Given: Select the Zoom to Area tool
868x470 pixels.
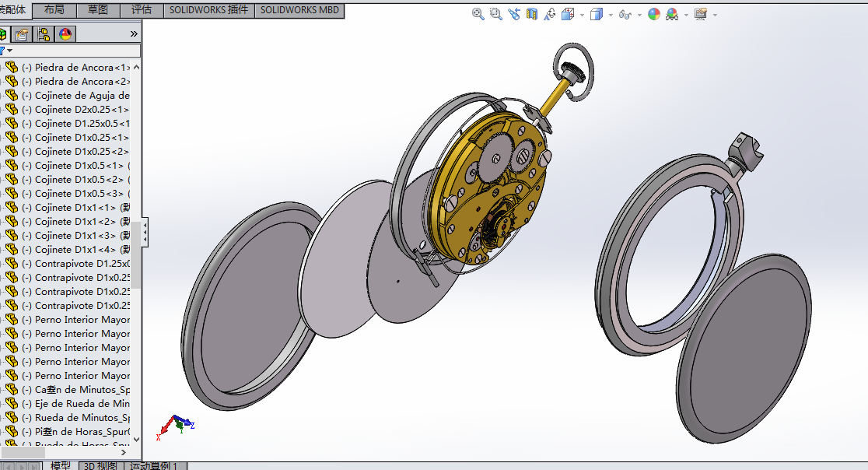Looking at the screenshot, I should point(496,14).
